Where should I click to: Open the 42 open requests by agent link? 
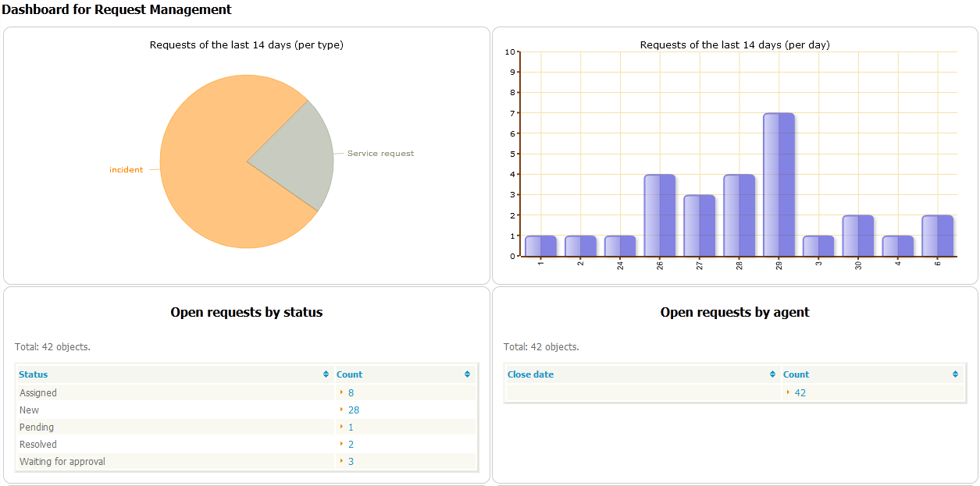tap(800, 393)
